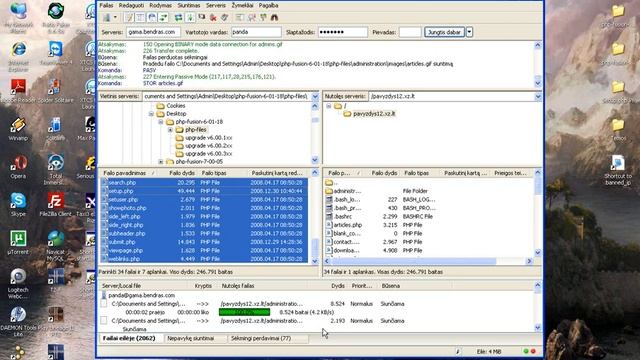Open the Failas menu
Screen dimensions: 640x360
pyautogui.click(x=106, y=5)
